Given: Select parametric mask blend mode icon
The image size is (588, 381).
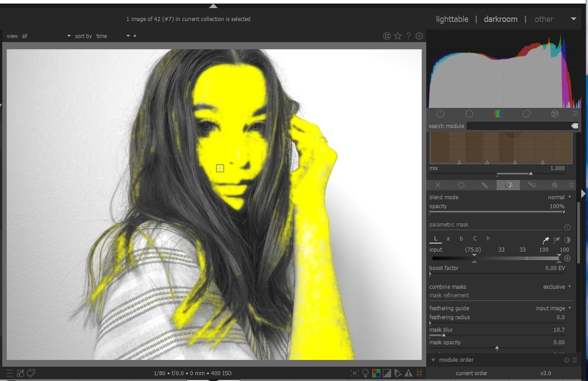Looking at the screenshot, I should point(508,185).
